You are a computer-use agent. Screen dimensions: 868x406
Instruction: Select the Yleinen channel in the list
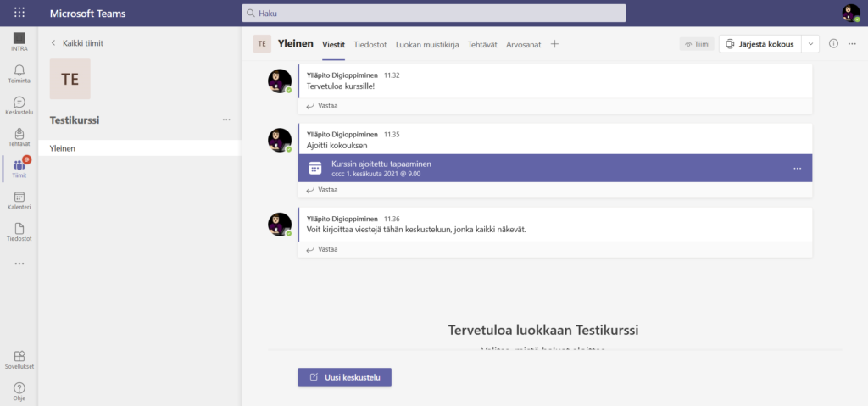coord(140,148)
